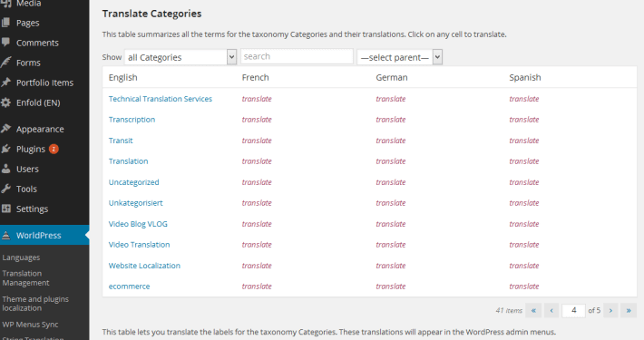The height and width of the screenshot is (340, 644).
Task: Open the Translation category link
Action: coord(128,161)
